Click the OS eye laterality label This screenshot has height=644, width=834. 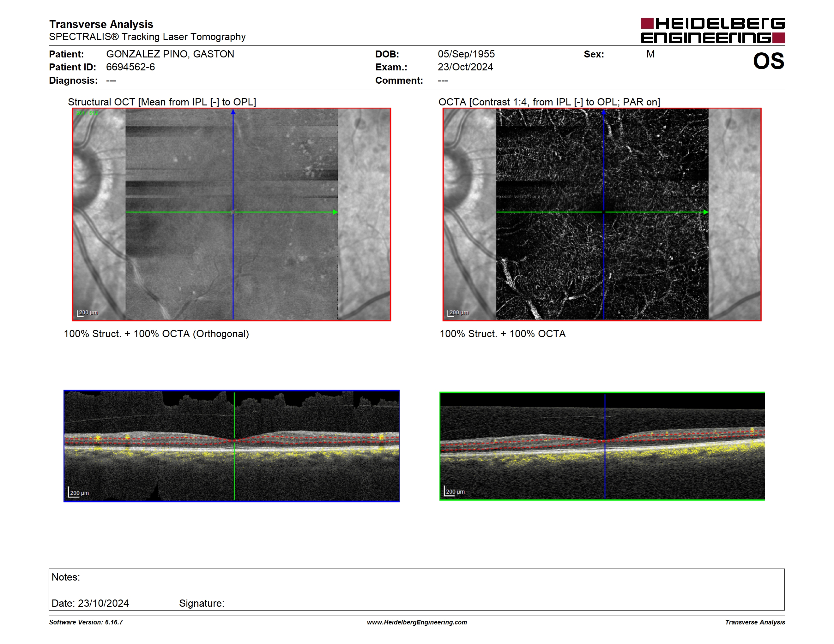click(768, 61)
